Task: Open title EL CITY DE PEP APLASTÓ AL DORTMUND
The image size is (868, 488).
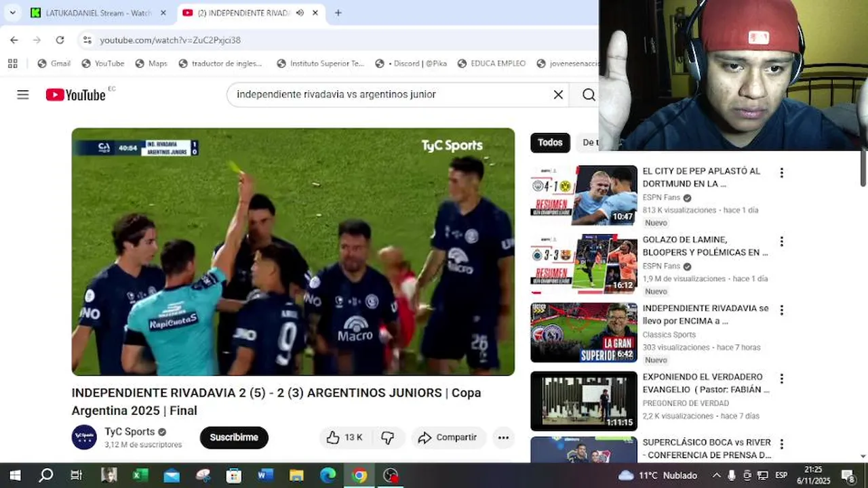Action: tap(701, 177)
